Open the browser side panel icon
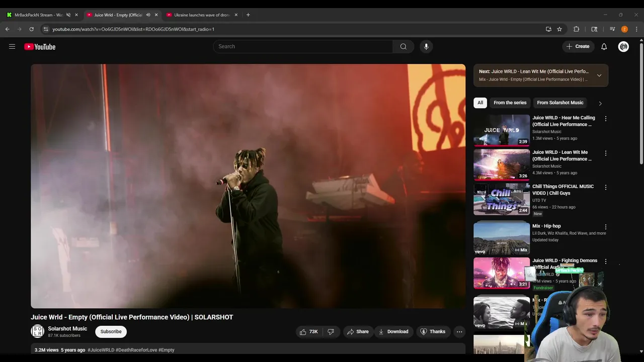The image size is (644, 362). pyautogui.click(x=594, y=29)
